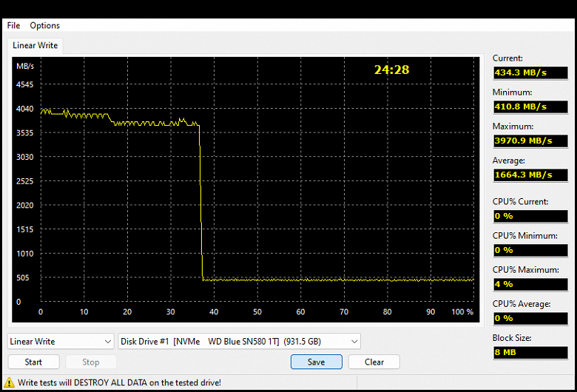577x392 pixels.
Task: Click the Start button
Action: click(33, 362)
